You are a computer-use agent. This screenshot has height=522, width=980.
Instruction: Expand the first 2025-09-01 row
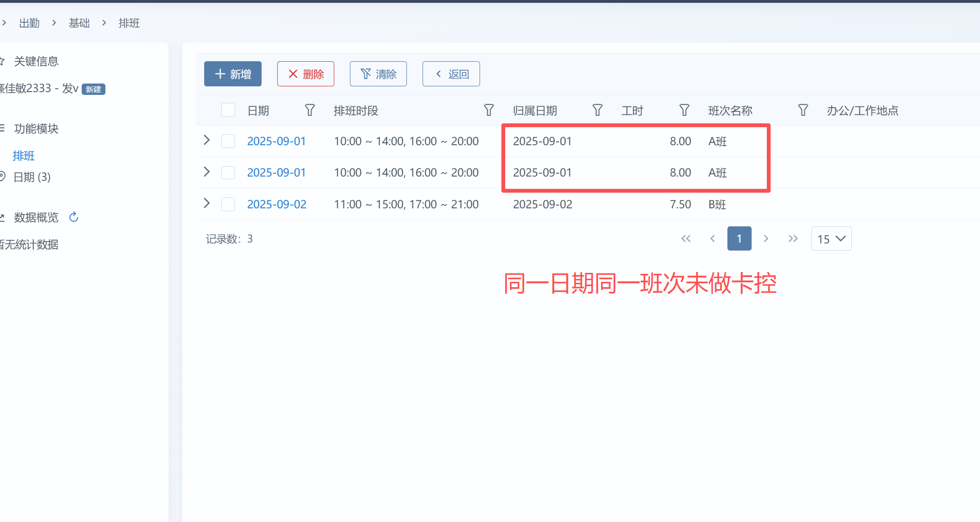(x=207, y=140)
